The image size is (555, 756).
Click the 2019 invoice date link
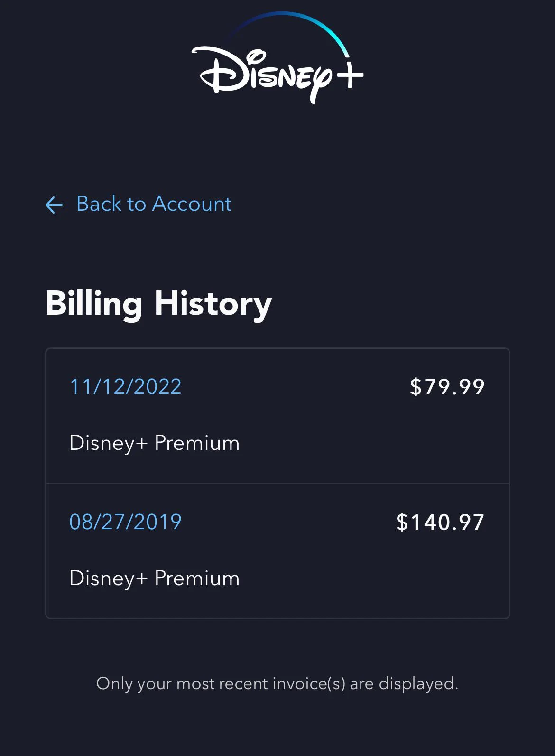pyautogui.click(x=125, y=522)
